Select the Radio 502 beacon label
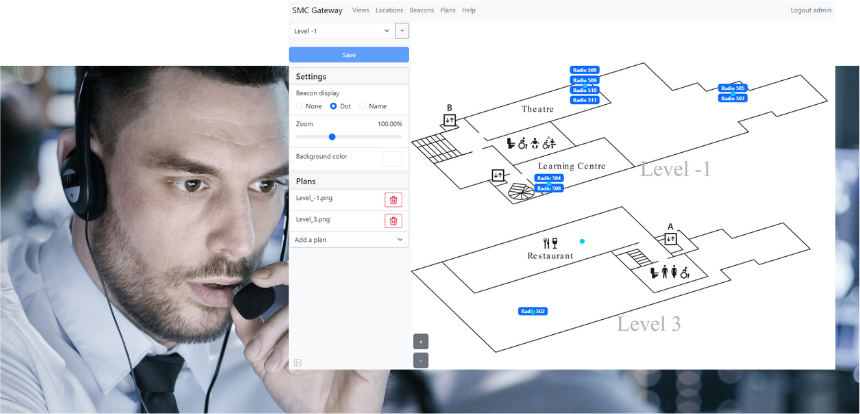Screen dimensions: 860x414 [x=533, y=311]
